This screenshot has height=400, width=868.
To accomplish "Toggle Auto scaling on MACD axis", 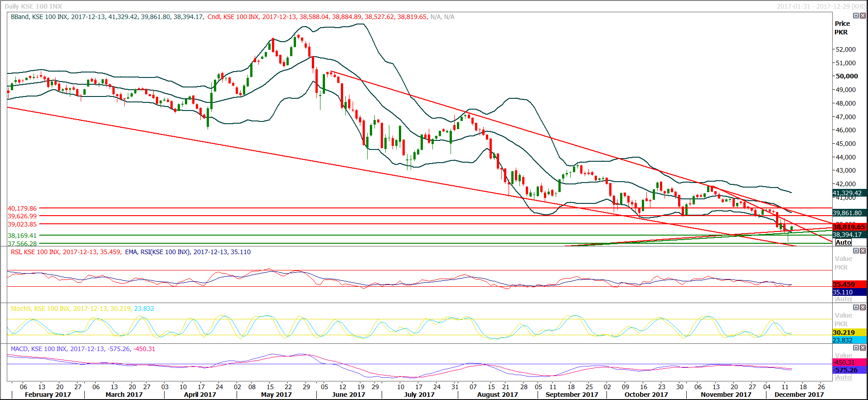I will coord(843,377).
